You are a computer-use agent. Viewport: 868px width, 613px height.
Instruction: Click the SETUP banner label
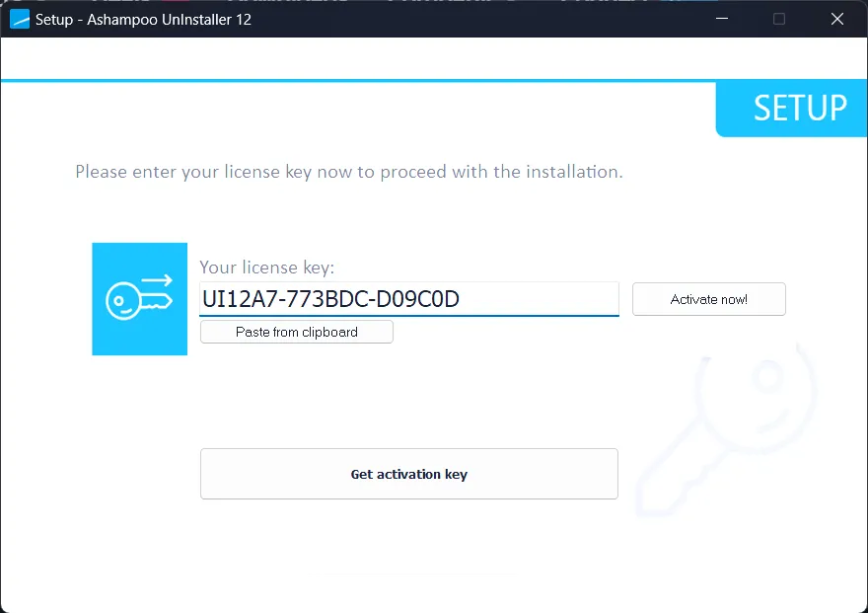(801, 109)
